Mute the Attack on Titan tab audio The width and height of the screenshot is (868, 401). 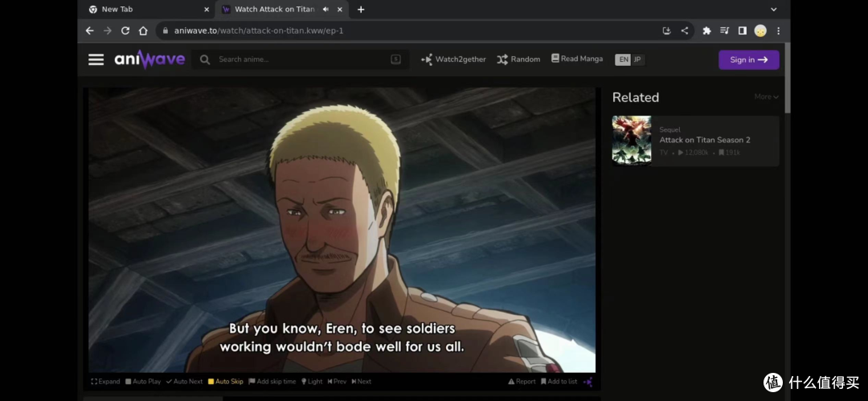(325, 10)
